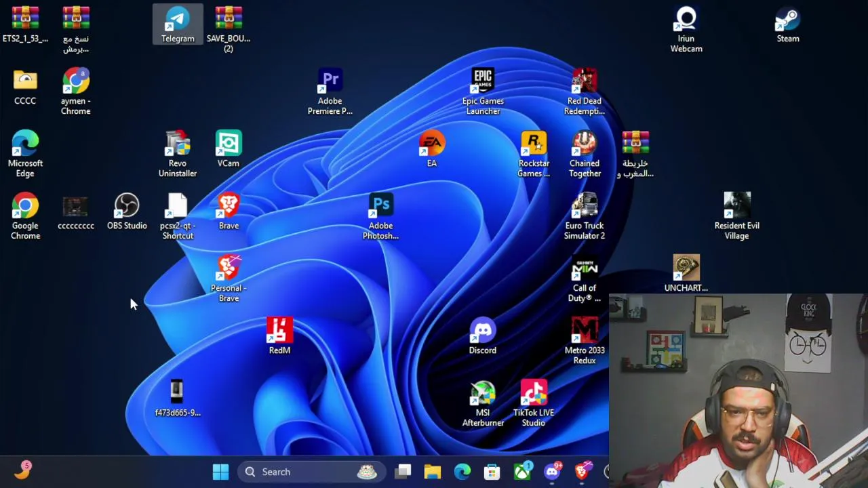Open the Google Chrome desktop shortcut
Screen dimensions: 868x488
pyautogui.click(x=25, y=217)
